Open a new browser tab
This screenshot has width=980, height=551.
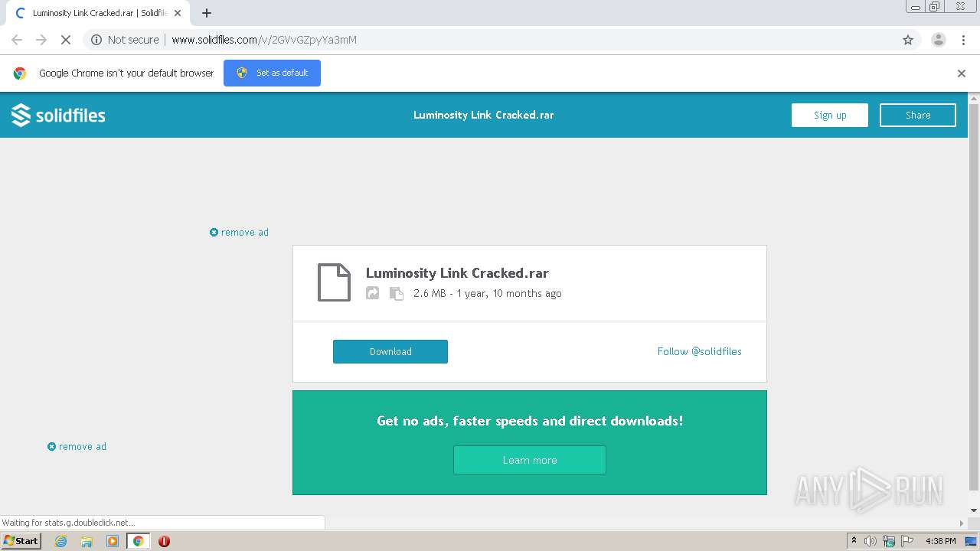coord(207,13)
